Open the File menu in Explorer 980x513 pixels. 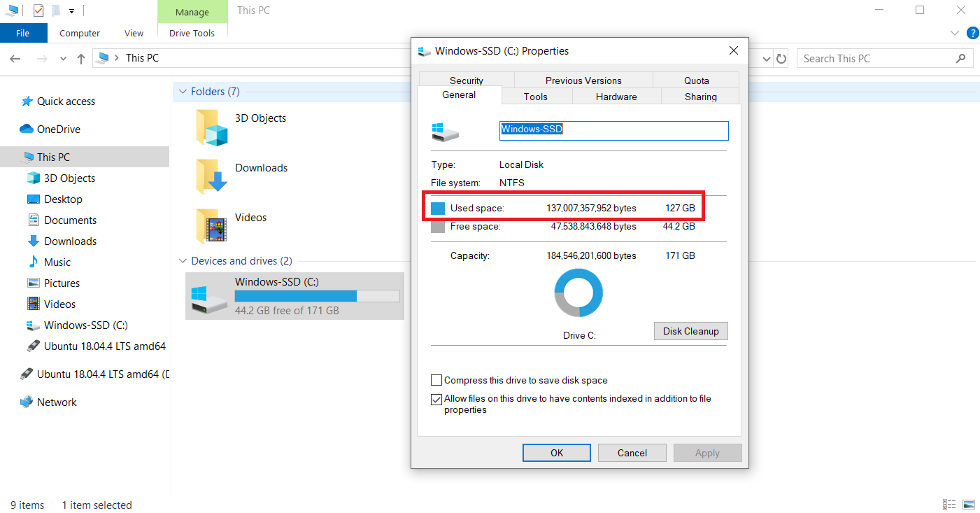(23, 33)
